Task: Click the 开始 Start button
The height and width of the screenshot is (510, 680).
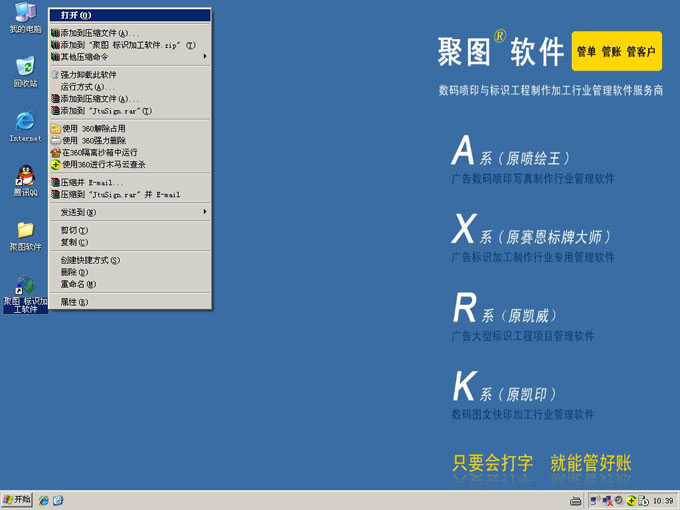Action: tap(17, 500)
